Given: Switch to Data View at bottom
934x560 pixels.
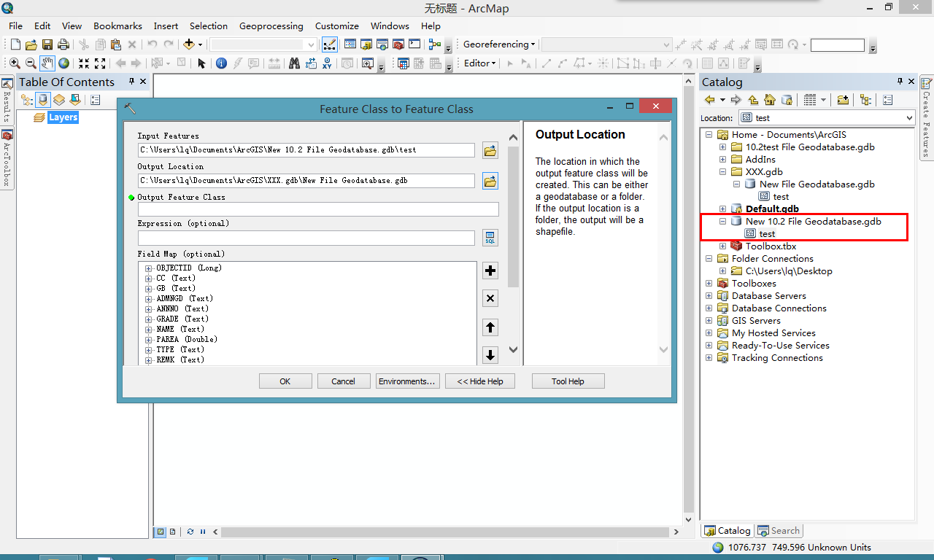Looking at the screenshot, I should pyautogui.click(x=161, y=532).
